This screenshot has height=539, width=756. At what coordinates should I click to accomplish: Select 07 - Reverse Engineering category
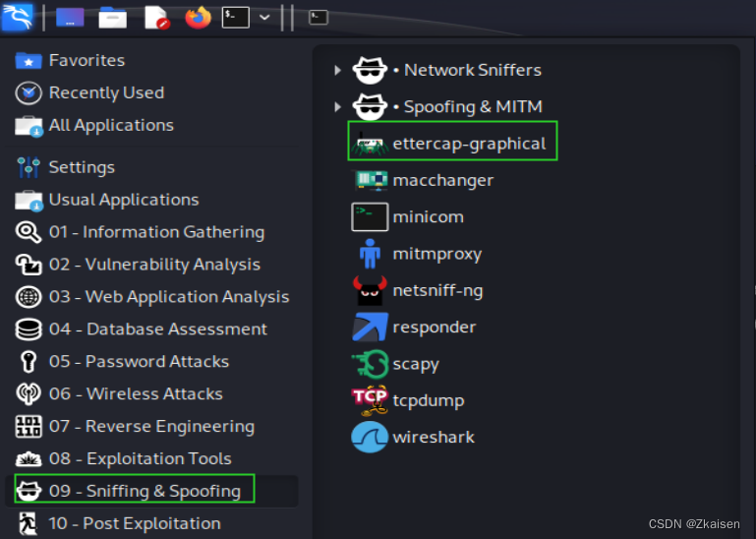pos(151,426)
